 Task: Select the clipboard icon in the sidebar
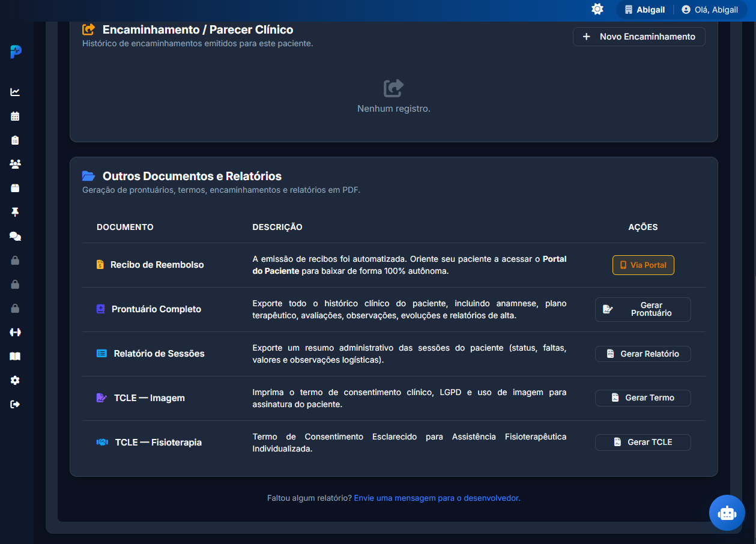coord(15,140)
